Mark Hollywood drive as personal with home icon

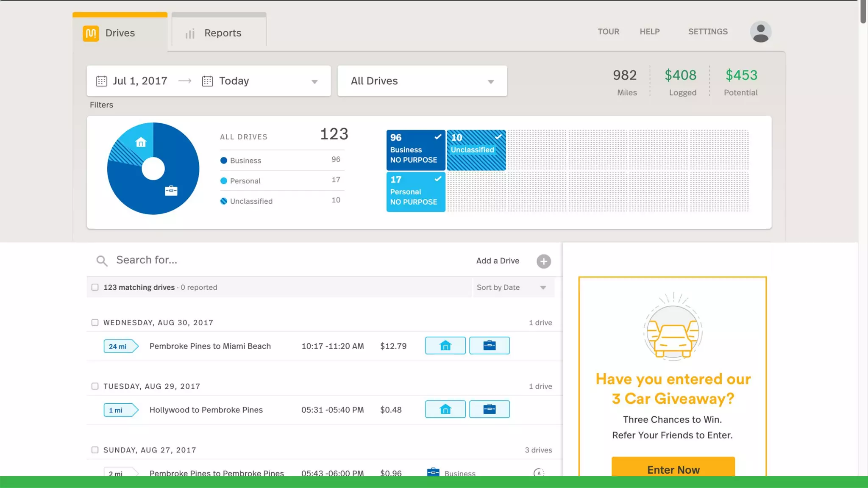[445, 409]
